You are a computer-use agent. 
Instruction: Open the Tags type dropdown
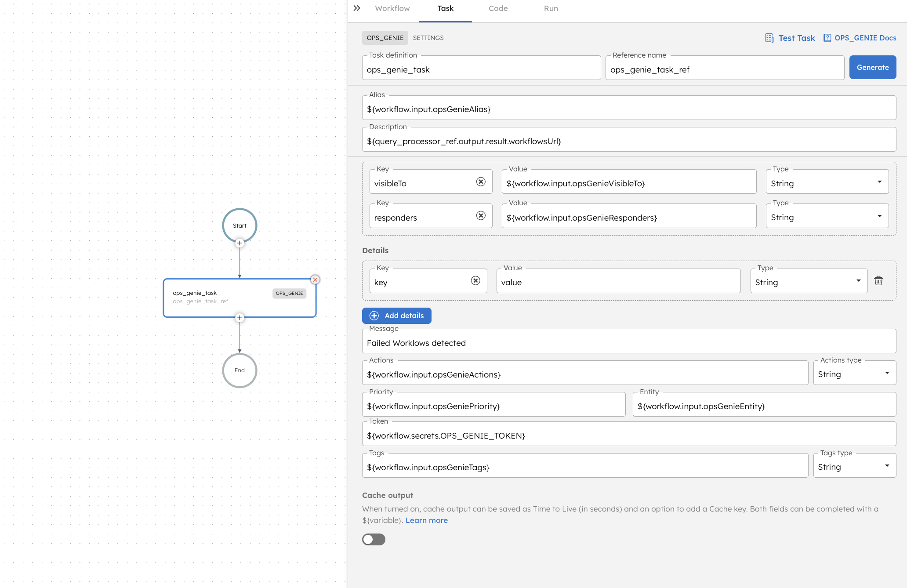(854, 465)
